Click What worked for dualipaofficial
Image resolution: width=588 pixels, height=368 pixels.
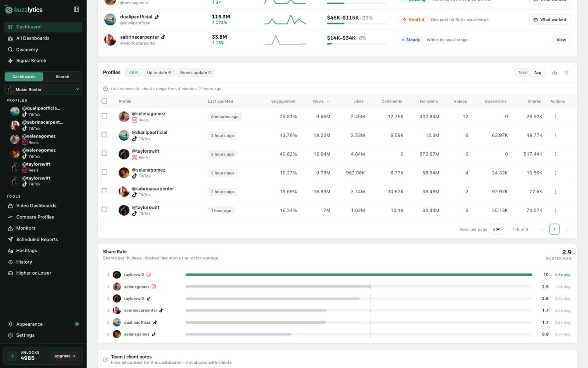[549, 20]
